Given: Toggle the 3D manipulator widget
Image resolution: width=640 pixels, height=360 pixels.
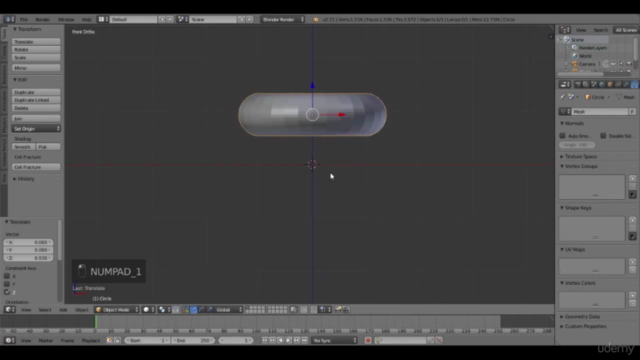Looking at the screenshot, I should 185,309.
